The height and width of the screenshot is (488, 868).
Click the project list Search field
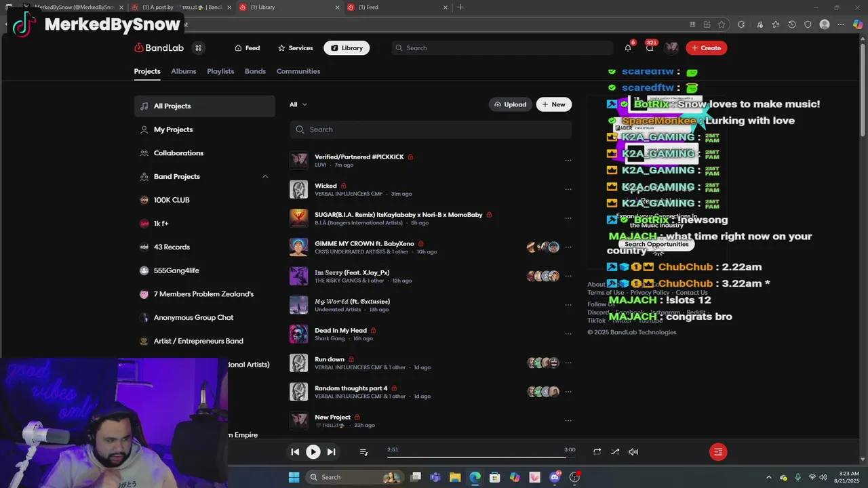pos(431,129)
